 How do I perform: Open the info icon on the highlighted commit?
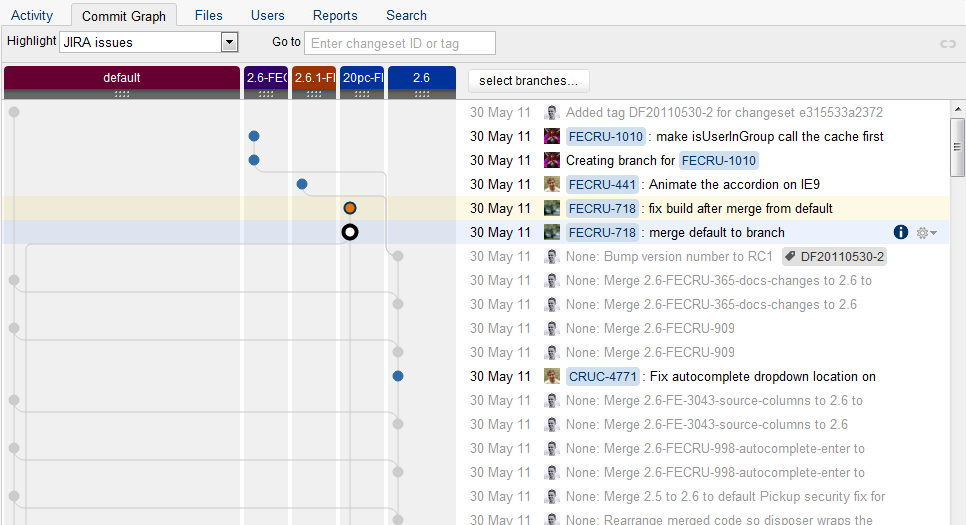click(900, 232)
